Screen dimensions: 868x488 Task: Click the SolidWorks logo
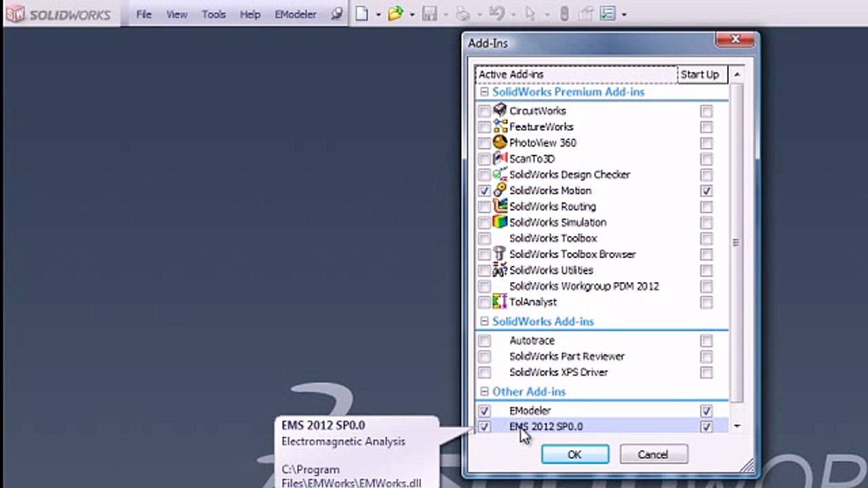click(x=60, y=14)
